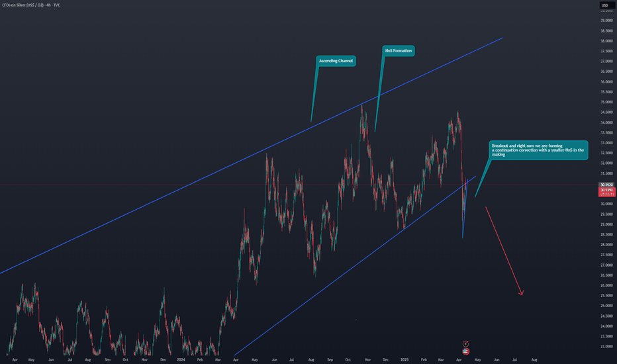Click the 38.0000 price axis label
The height and width of the screenshot is (364, 617).
tap(606, 41)
